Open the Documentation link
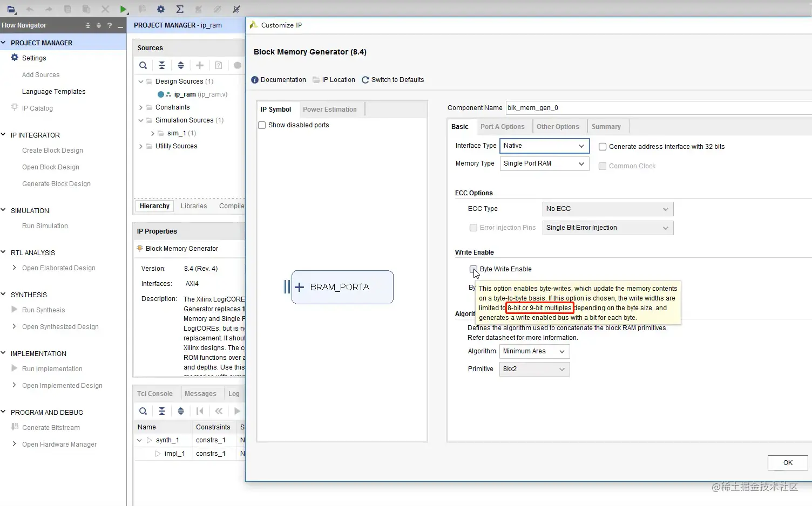This screenshot has width=812, height=506. (x=283, y=80)
